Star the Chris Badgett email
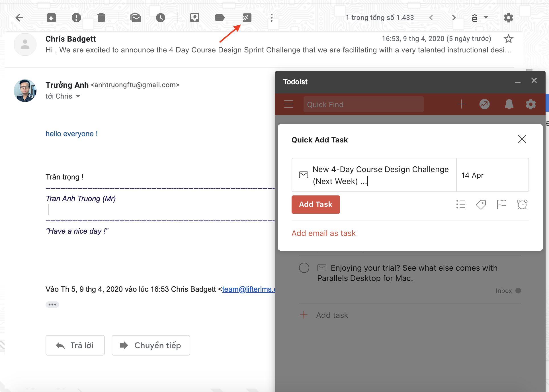Viewport: 549px width, 392px height. pyautogui.click(x=508, y=39)
